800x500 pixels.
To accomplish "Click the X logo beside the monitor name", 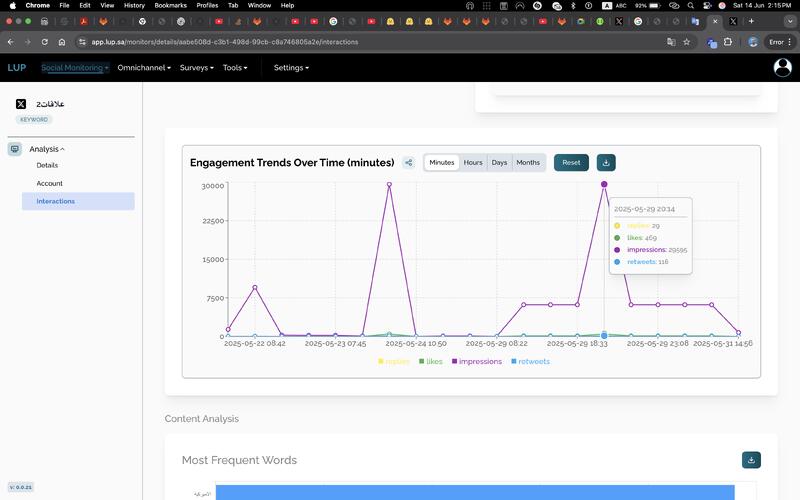I will tap(21, 104).
